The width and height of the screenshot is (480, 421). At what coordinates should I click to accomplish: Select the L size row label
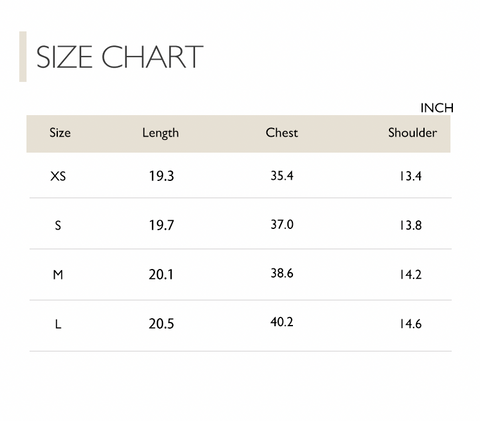point(58,324)
